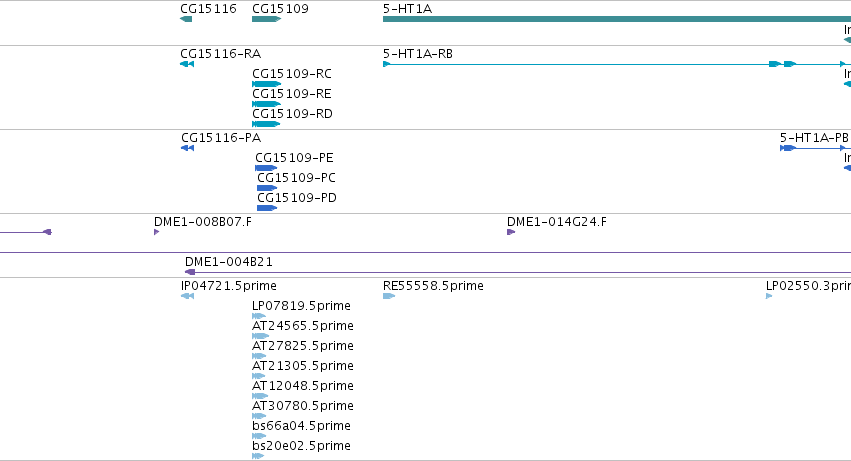This screenshot has width=851, height=461.
Task: Select the bs20e02.5prime EST label
Action: [301, 447]
